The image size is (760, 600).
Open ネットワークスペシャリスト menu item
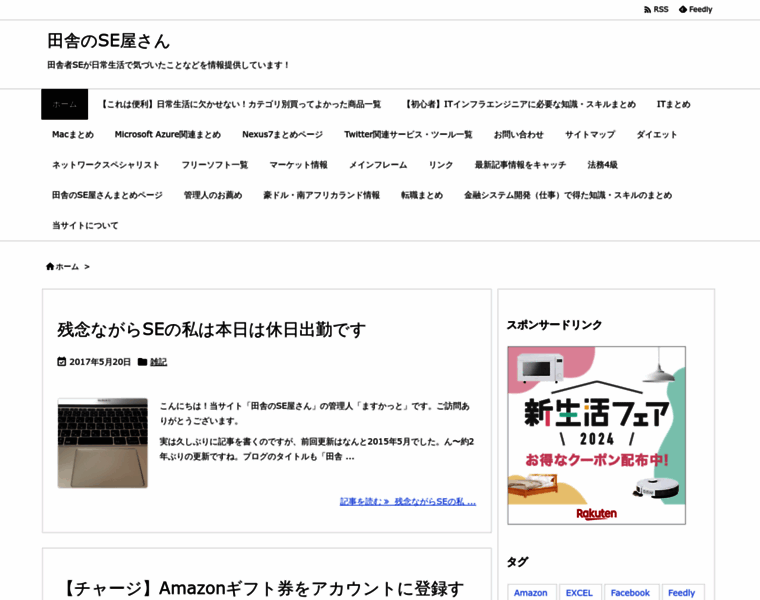106,165
